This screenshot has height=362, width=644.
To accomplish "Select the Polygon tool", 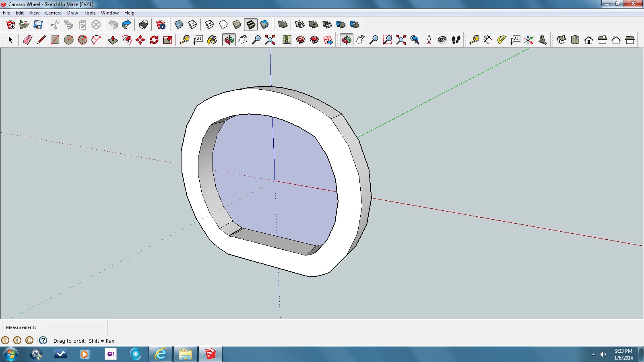I will (83, 40).
